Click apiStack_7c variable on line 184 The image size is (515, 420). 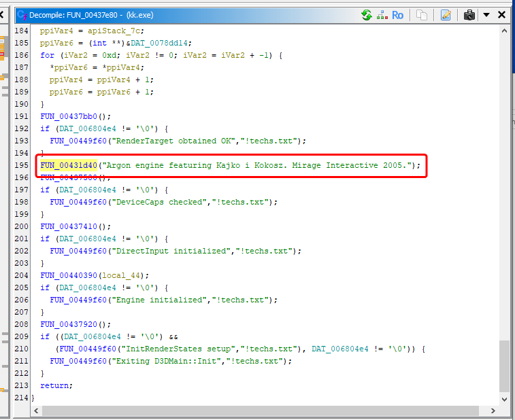pyautogui.click(x=114, y=31)
